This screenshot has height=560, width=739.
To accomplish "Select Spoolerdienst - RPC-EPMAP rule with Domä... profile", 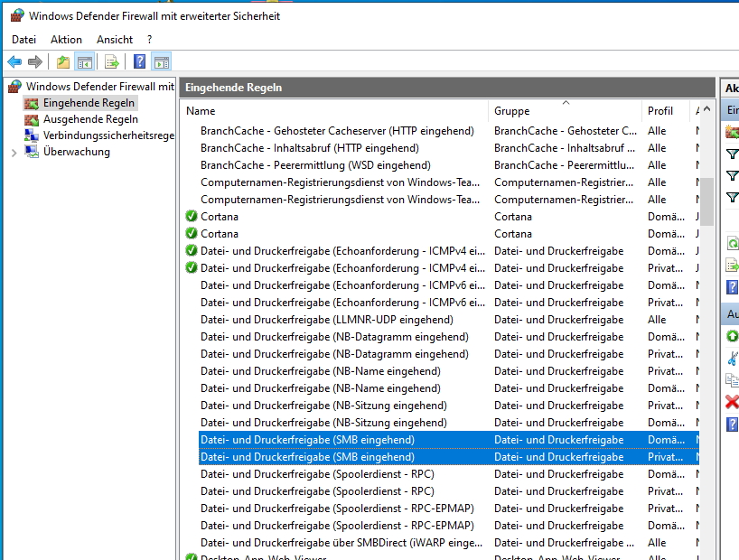I will (x=337, y=526).
